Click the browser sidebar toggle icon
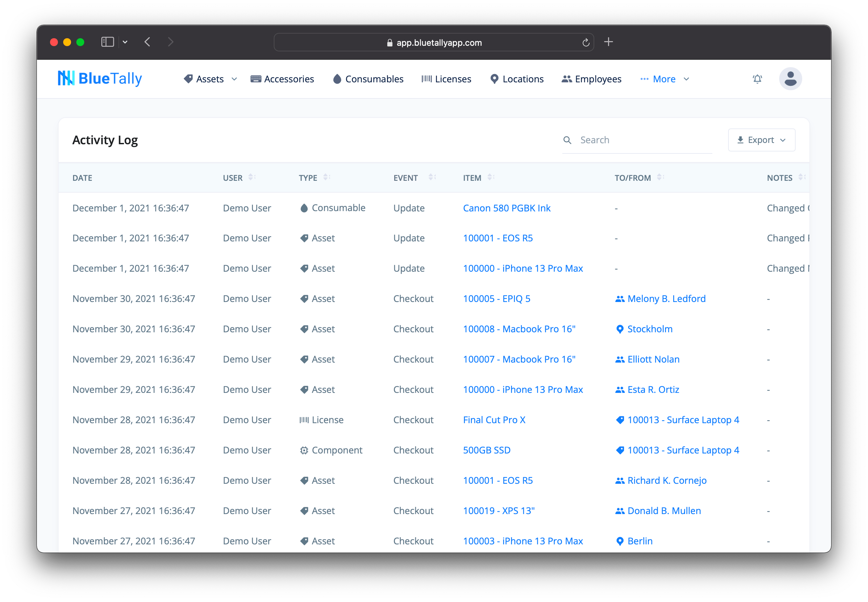The height and width of the screenshot is (602, 868). pos(107,42)
